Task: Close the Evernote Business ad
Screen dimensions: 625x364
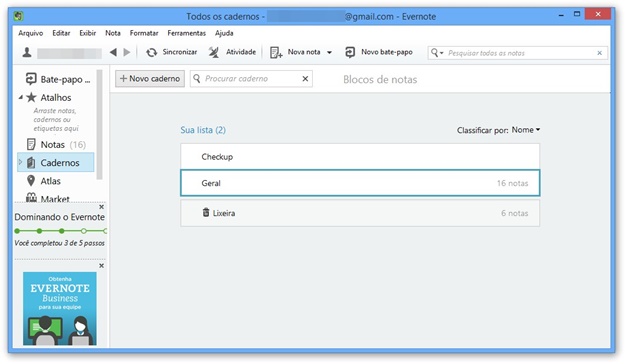Action: (102, 266)
